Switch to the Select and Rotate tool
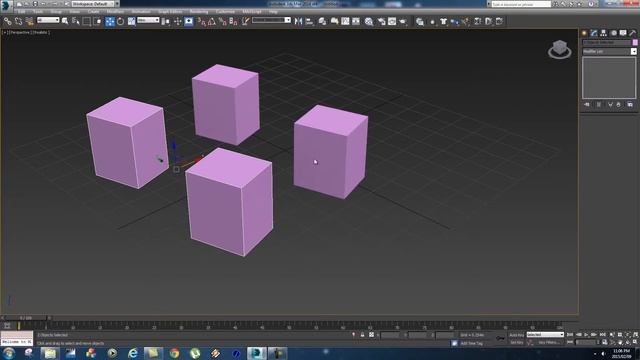The width and height of the screenshot is (640, 360). tap(120, 21)
